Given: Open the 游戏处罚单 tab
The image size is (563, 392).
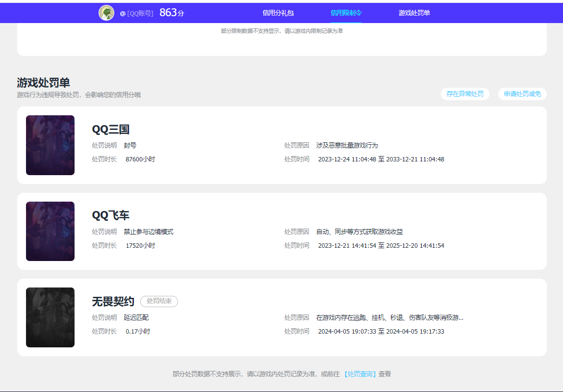Looking at the screenshot, I should (414, 12).
